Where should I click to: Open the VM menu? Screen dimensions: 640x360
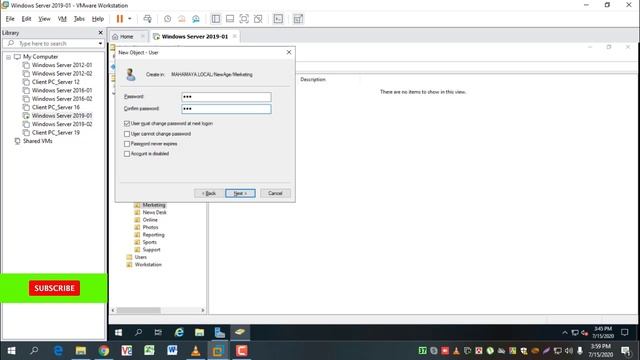(x=62, y=19)
